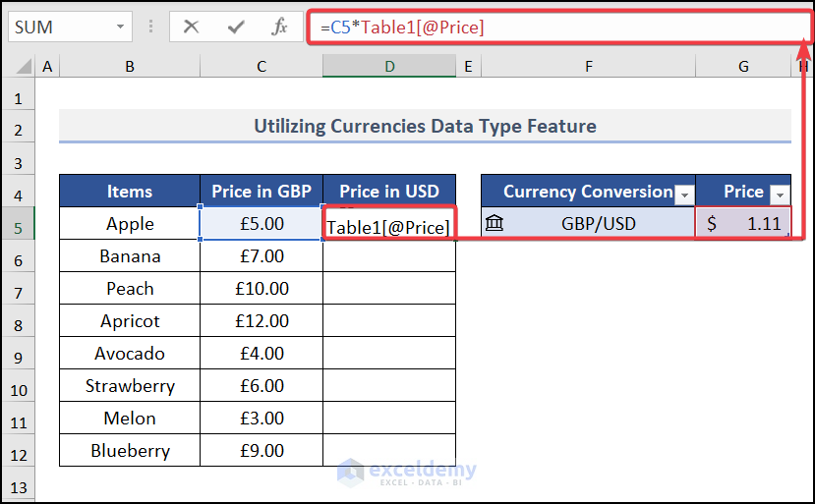Click the Enter checkmark icon

(x=235, y=28)
